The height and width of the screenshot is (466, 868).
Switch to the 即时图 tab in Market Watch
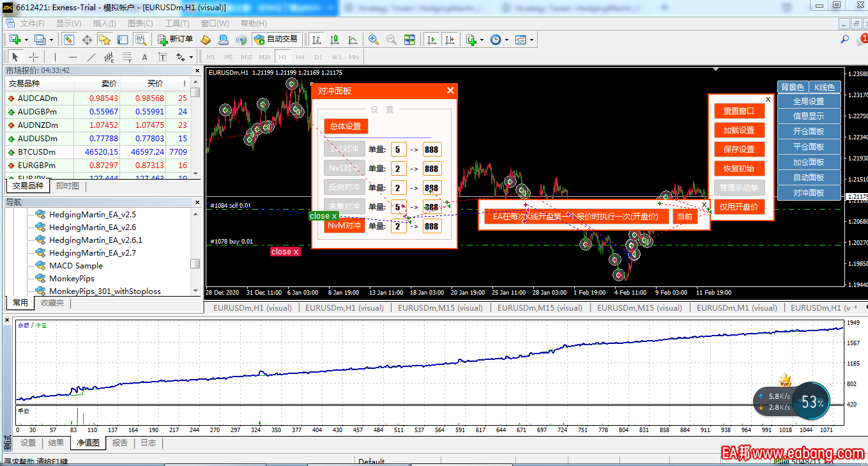pyautogui.click(x=68, y=186)
